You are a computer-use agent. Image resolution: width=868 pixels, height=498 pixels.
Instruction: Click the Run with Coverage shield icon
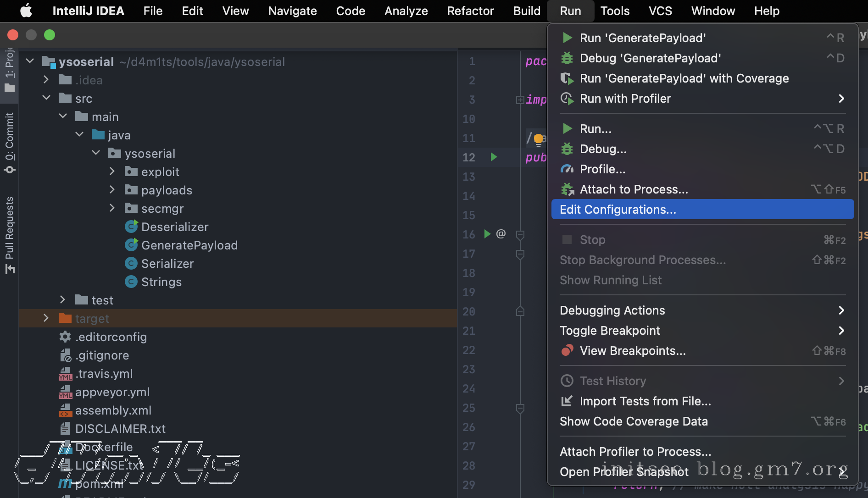point(568,78)
